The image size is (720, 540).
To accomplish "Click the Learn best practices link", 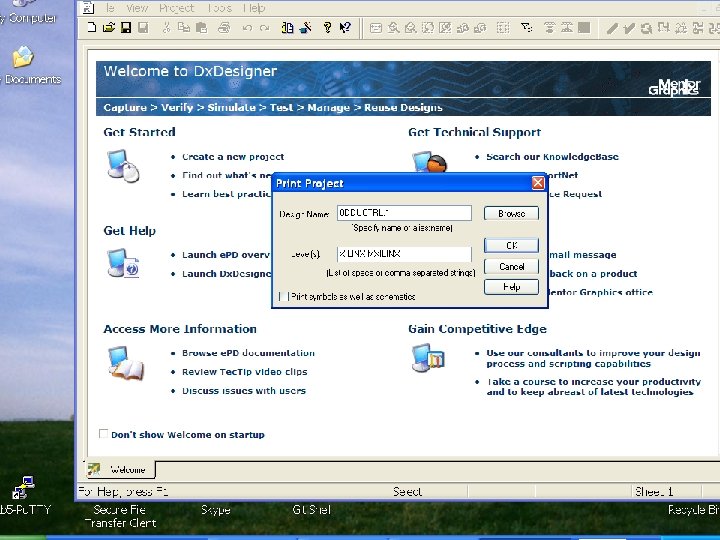I will pos(227,194).
